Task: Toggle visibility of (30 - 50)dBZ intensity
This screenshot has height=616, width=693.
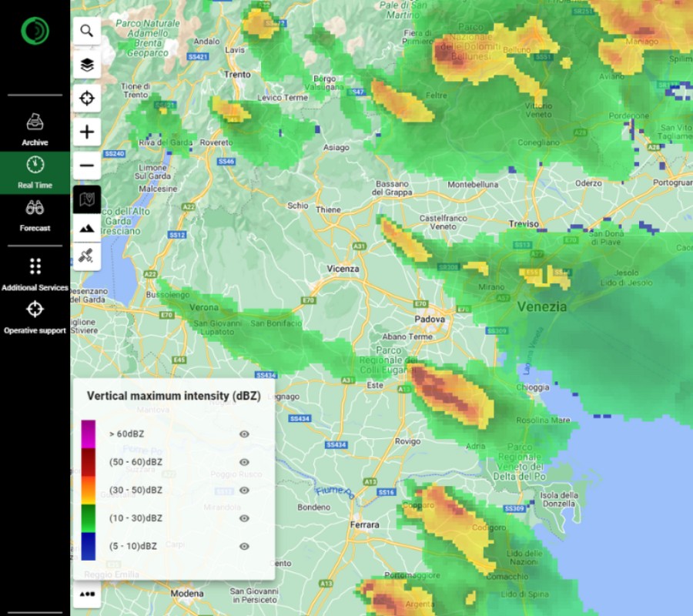Action: tap(244, 490)
